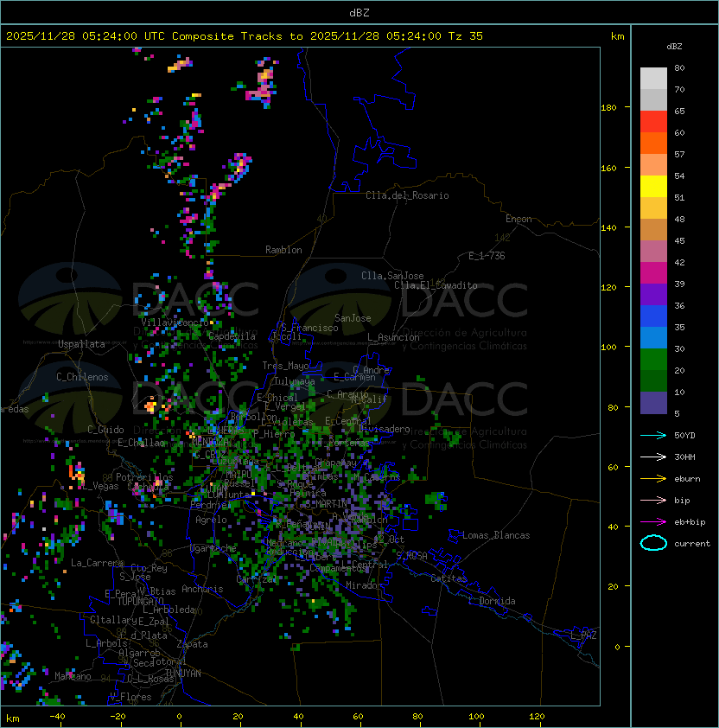Click the bottom slate-purple swatch above 5

[653, 403]
